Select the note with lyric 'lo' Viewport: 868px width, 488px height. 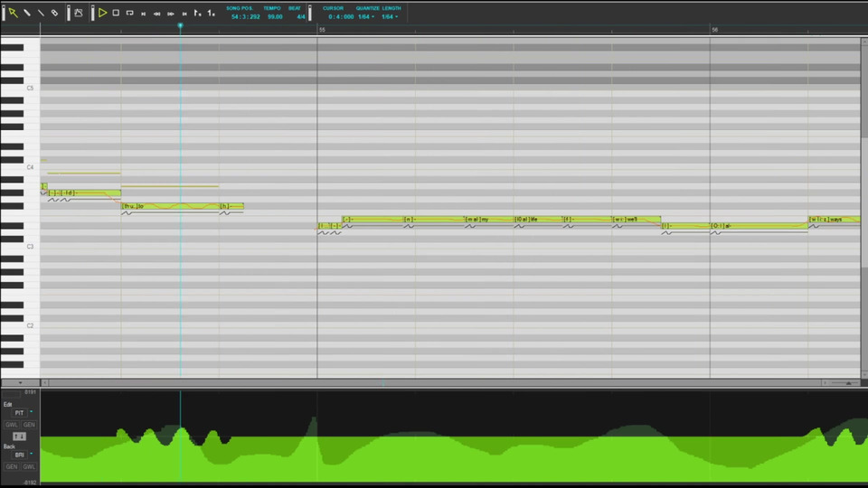coord(171,206)
